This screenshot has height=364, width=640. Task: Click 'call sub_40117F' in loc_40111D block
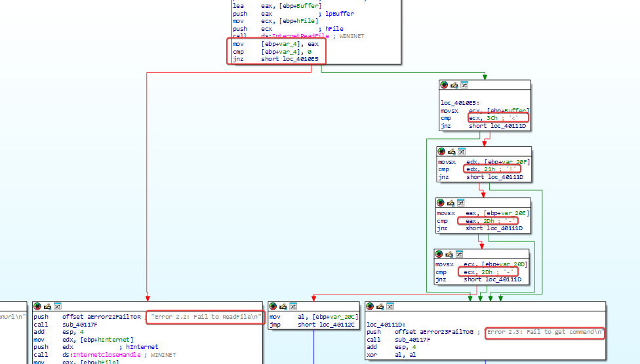click(x=399, y=340)
